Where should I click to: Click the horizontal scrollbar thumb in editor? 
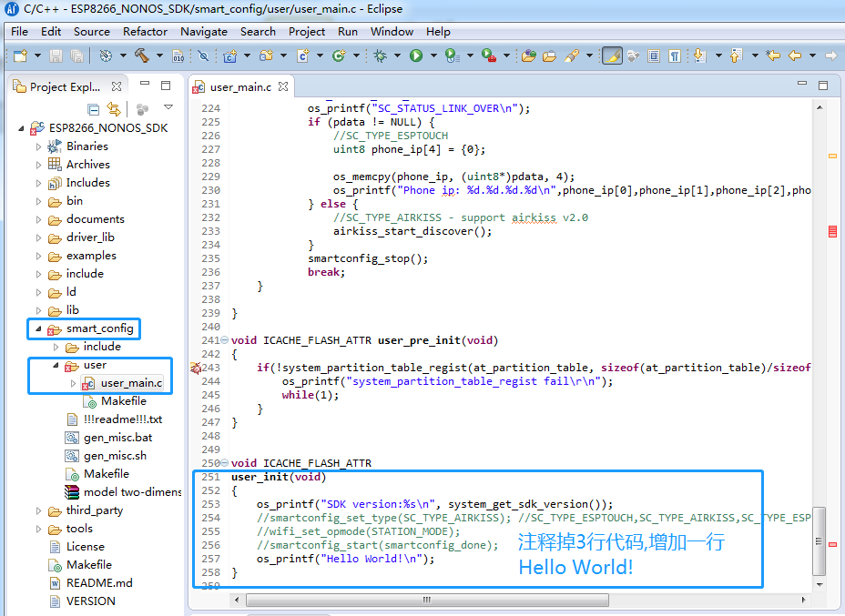(427, 600)
